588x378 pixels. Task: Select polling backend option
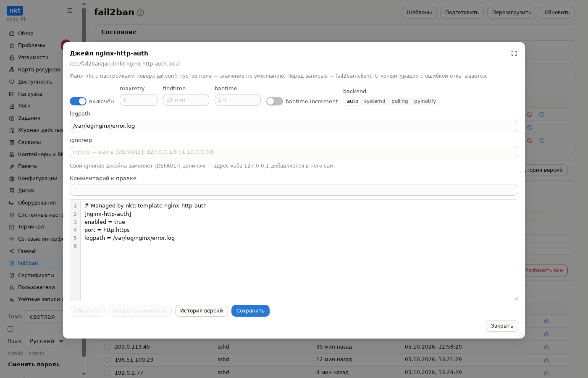pyautogui.click(x=399, y=101)
